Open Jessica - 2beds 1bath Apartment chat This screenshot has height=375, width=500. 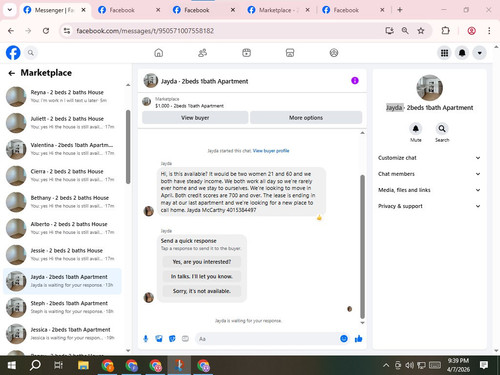pos(63,334)
